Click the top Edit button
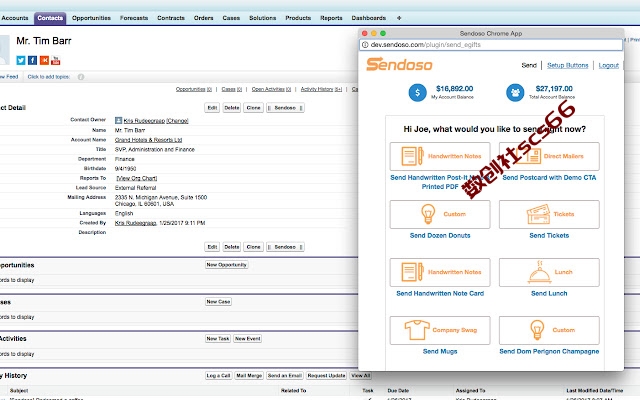Screen dimensions: 640x400 click(212, 108)
